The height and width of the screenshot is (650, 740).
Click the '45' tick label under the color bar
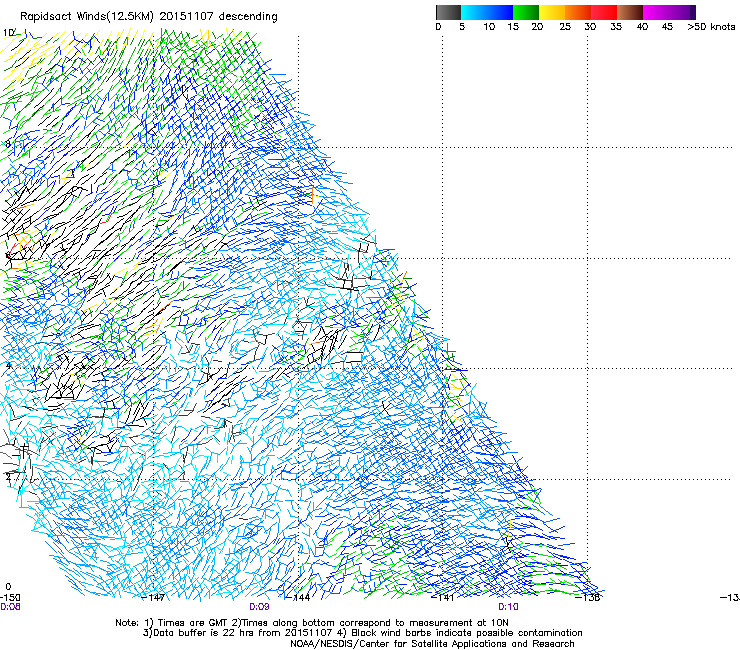pos(667,27)
